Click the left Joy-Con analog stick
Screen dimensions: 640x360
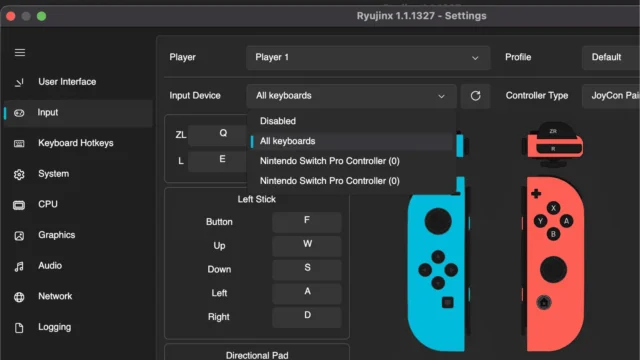(438, 221)
